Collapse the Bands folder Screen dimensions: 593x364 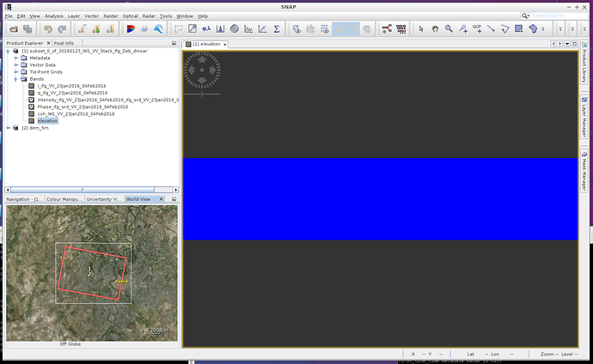(x=15, y=79)
